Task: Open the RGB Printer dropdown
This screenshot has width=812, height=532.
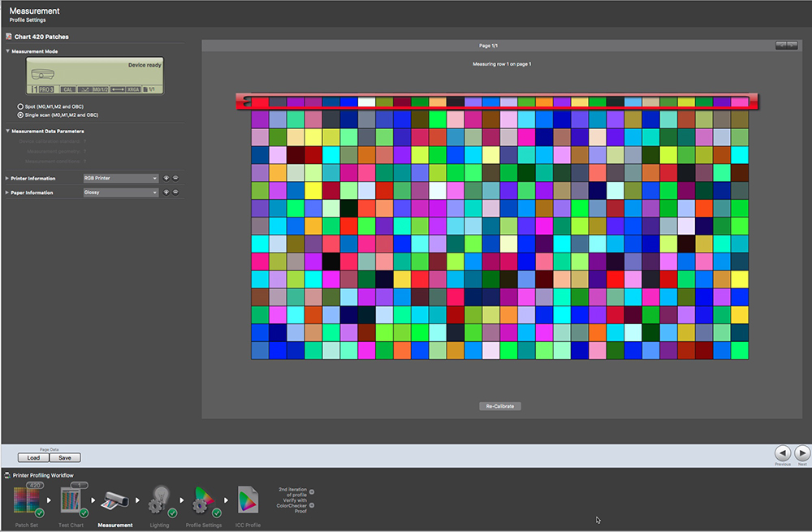Action: click(120, 178)
